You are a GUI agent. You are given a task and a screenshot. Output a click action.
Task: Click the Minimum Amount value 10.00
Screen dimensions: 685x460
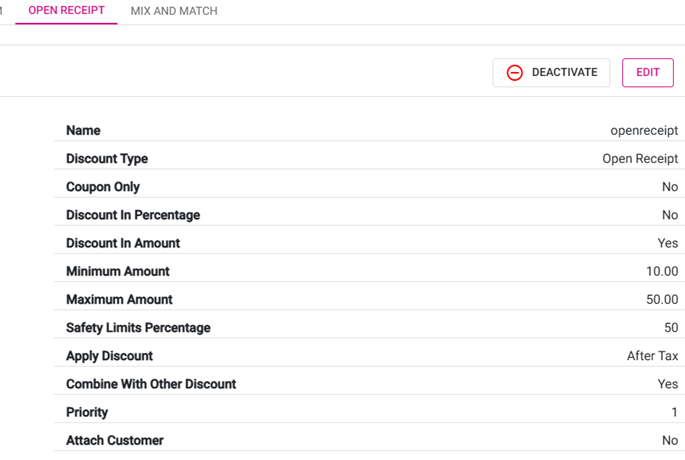tap(662, 271)
